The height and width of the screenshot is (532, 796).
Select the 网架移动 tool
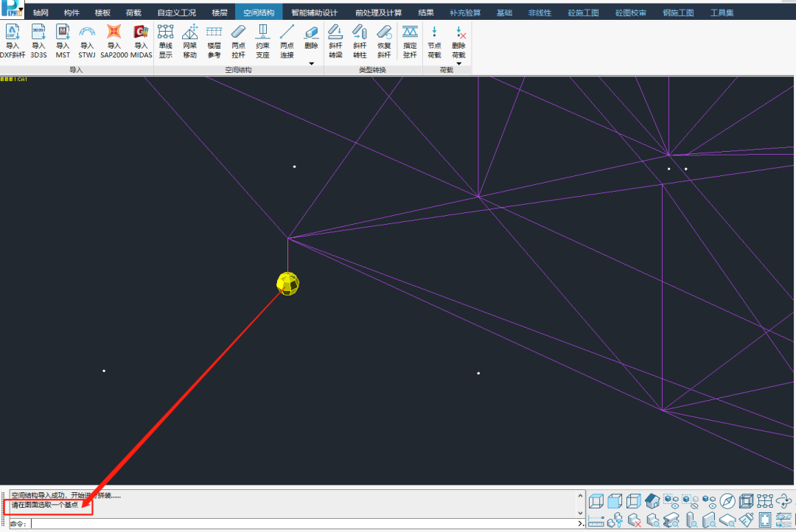coord(190,41)
